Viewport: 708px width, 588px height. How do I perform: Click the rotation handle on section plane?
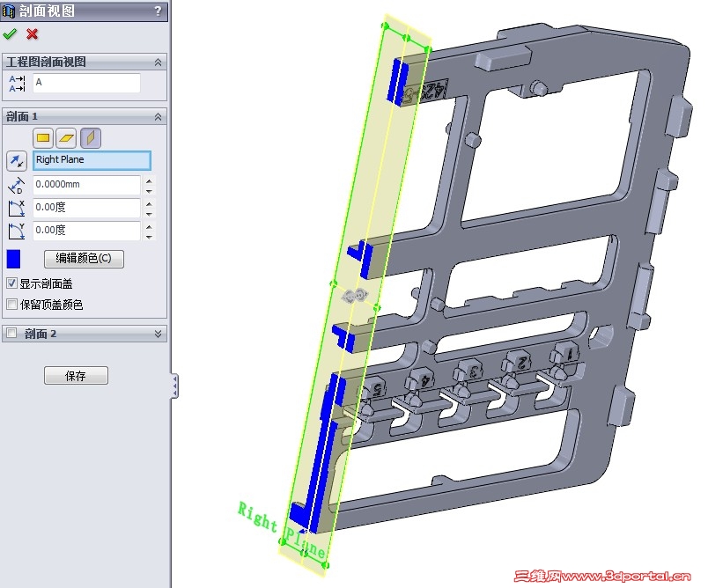353,296
